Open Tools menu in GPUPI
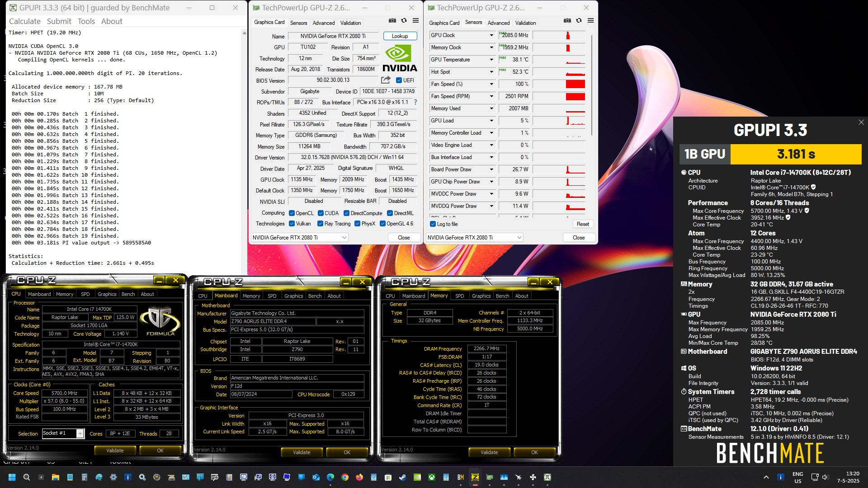 [86, 21]
